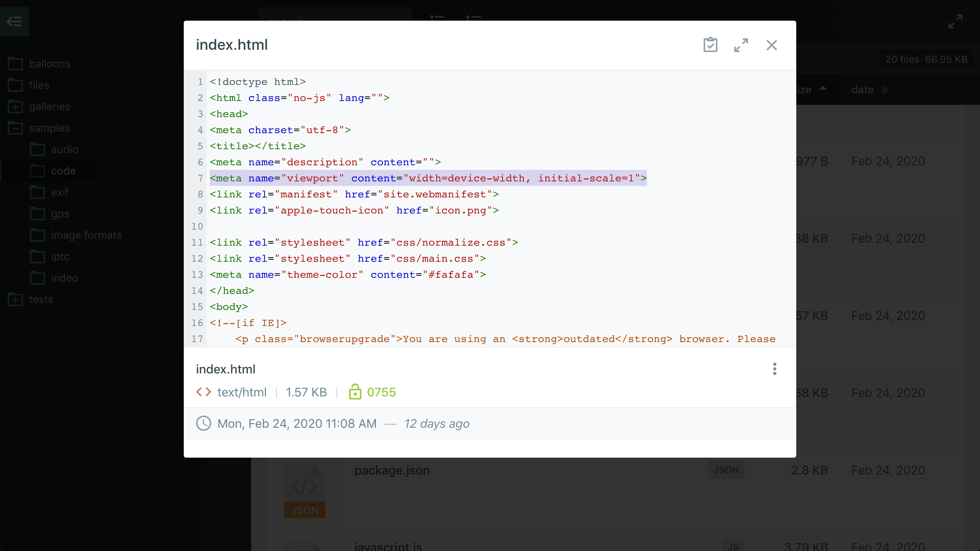Click the green lock icon showing 0755 permissions
Image resolution: width=980 pixels, height=551 pixels.
pyautogui.click(x=355, y=392)
